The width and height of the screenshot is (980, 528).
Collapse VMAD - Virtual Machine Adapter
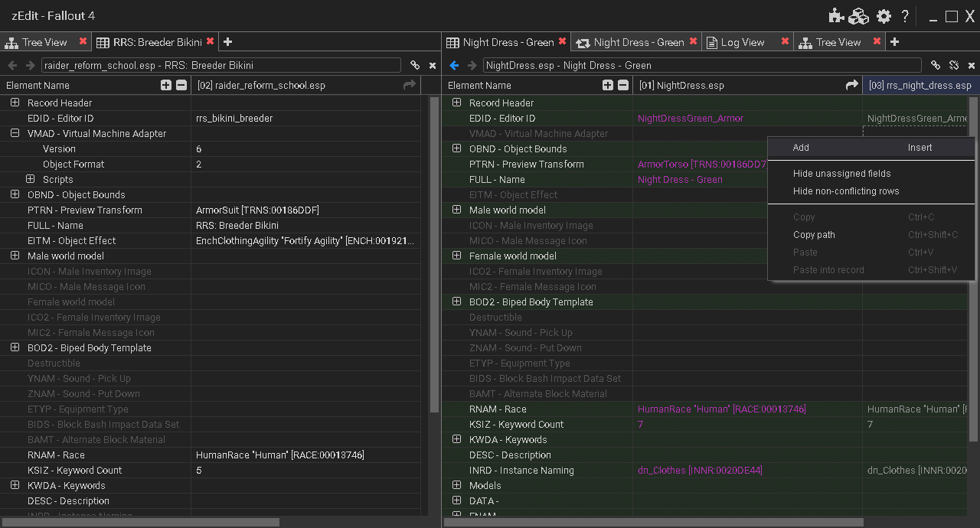[15, 133]
